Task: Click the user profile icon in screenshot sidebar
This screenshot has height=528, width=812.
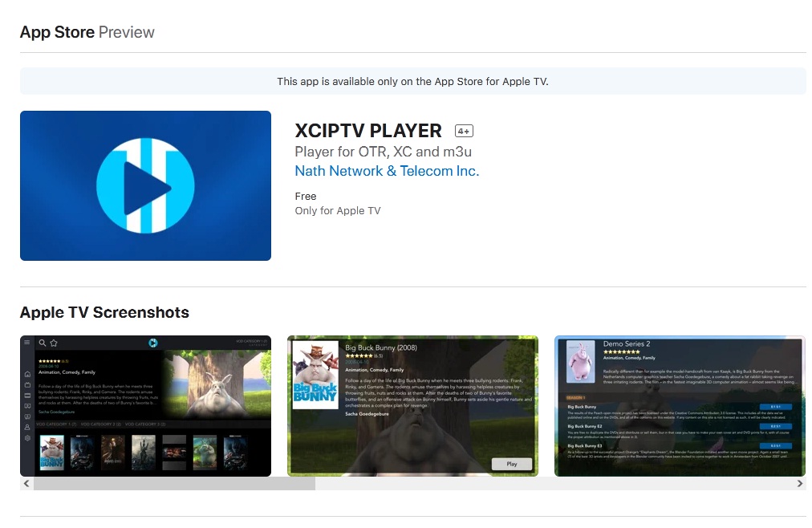Action: [27, 427]
